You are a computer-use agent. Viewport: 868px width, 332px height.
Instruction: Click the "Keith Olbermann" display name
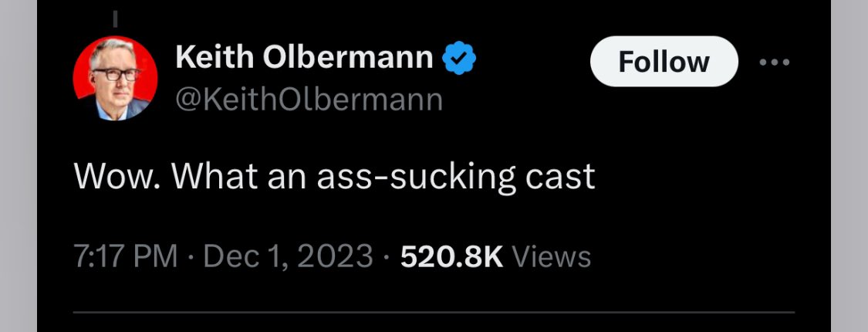pos(304,58)
